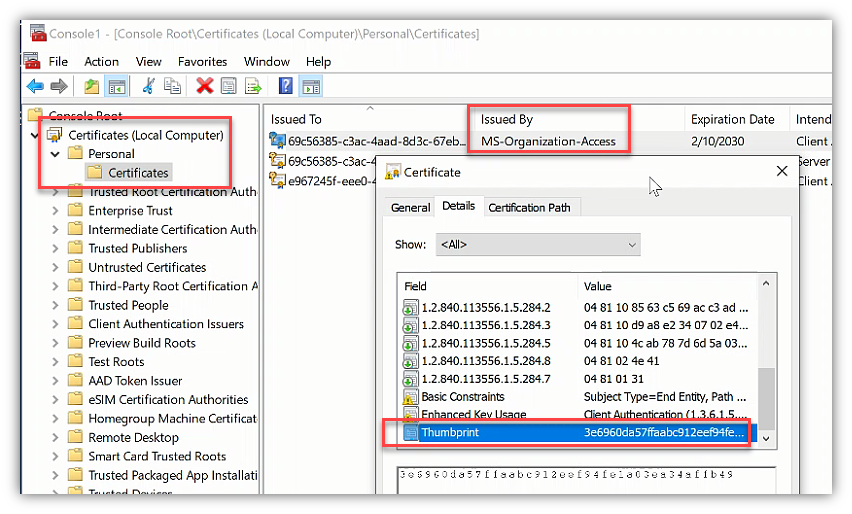Click the Copy toolbar icon

[x=172, y=86]
